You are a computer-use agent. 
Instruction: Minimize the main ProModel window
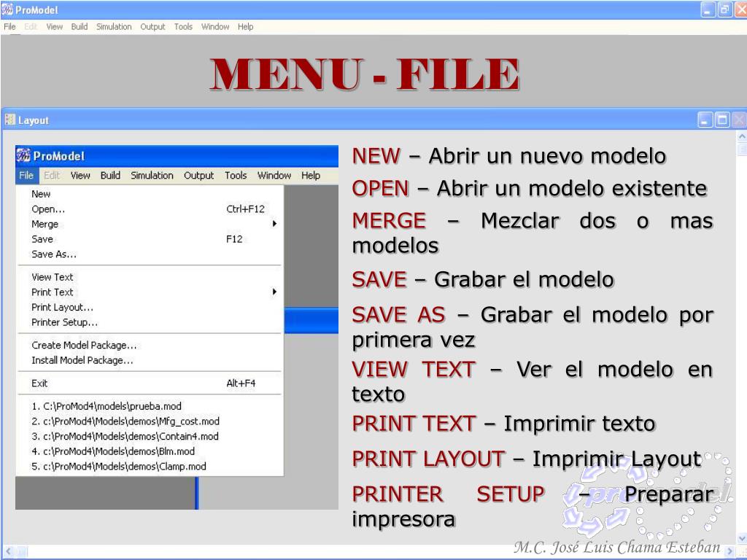click(708, 9)
